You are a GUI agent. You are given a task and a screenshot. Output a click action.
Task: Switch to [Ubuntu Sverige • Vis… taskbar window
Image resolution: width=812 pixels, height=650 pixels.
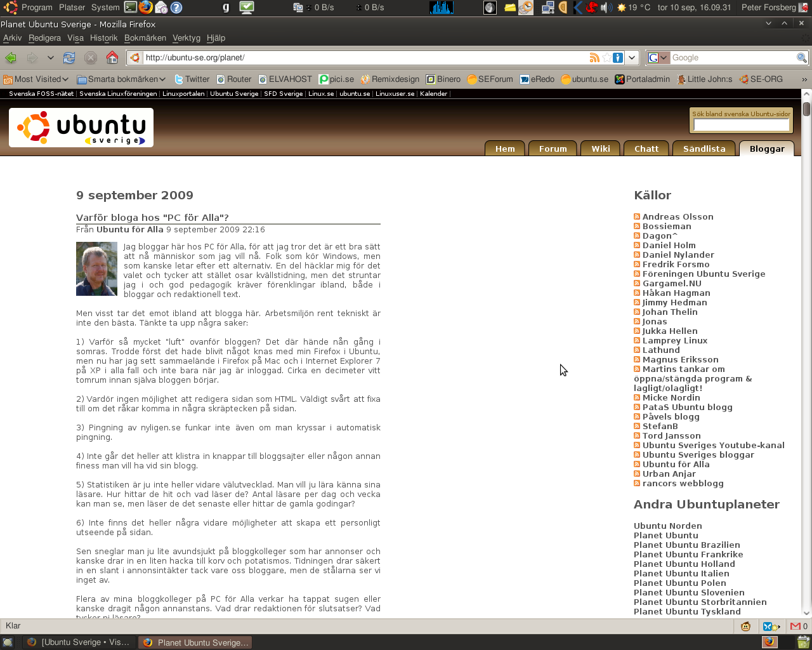click(79, 642)
